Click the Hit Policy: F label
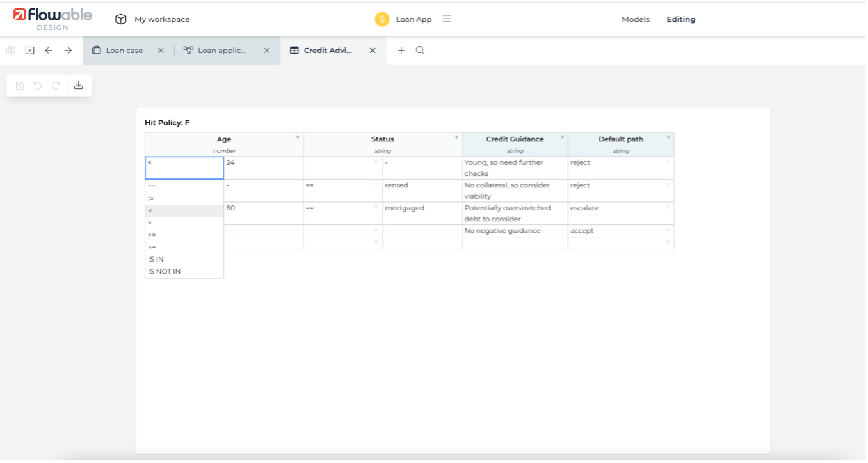 [x=167, y=122]
